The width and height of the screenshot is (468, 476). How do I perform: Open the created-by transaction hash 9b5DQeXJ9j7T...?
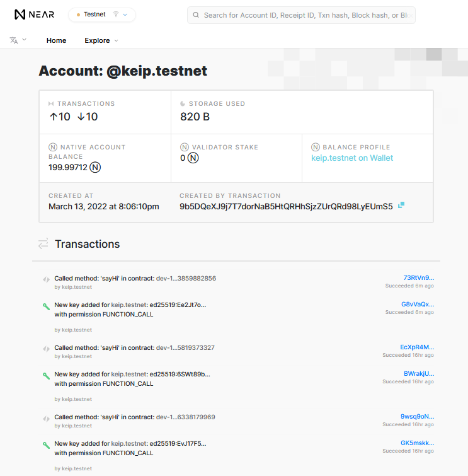pyautogui.click(x=285, y=206)
